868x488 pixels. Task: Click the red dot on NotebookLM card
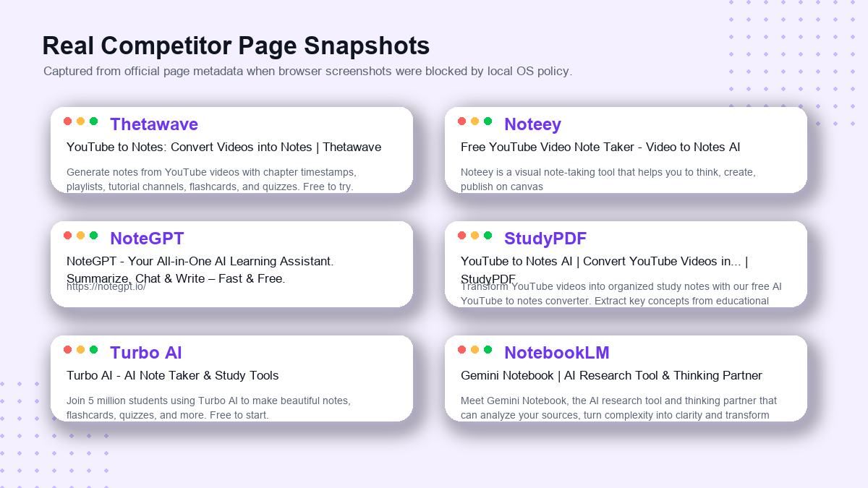click(x=461, y=349)
